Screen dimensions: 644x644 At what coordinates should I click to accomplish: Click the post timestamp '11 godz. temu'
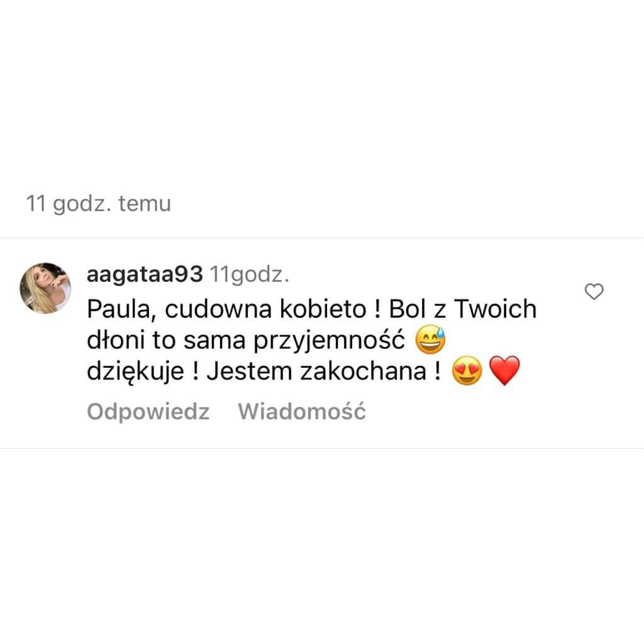(x=99, y=204)
